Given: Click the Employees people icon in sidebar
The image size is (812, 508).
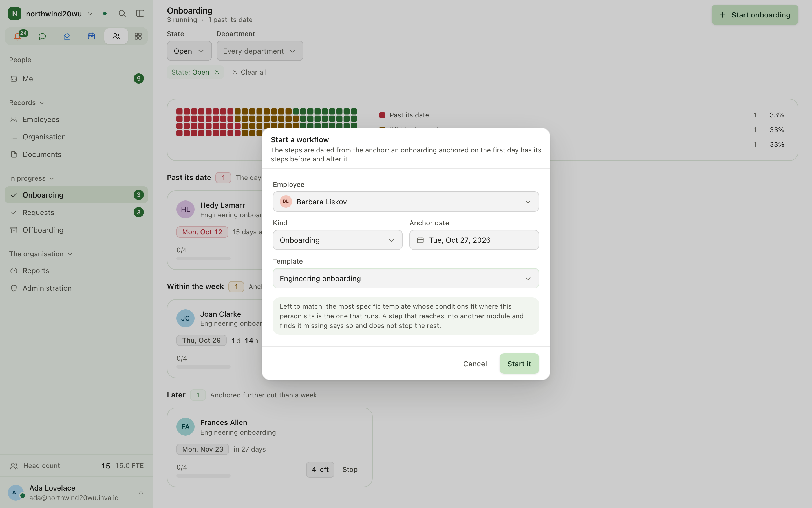Looking at the screenshot, I should 14,119.
